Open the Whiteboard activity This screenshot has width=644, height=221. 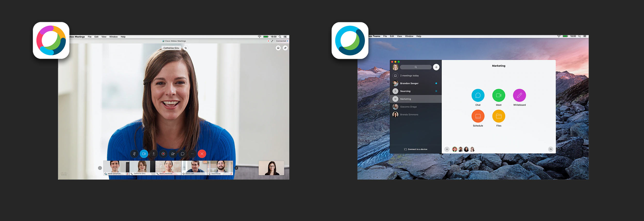pos(519,95)
